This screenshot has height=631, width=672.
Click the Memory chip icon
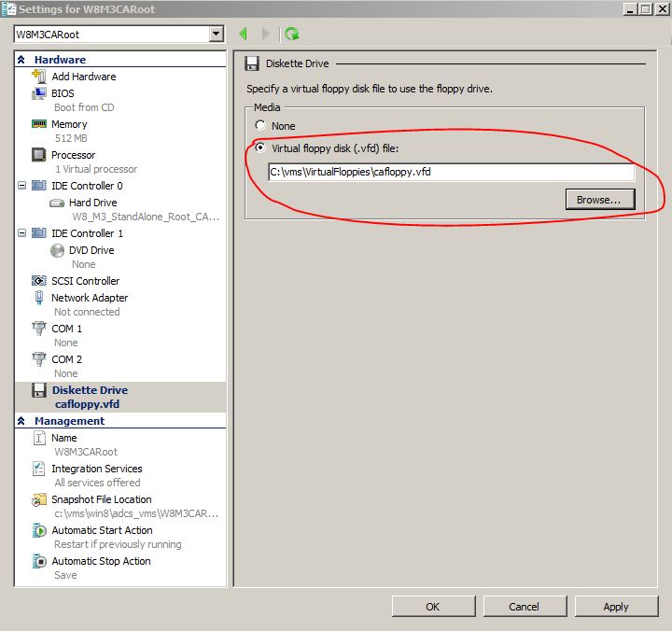(x=38, y=124)
